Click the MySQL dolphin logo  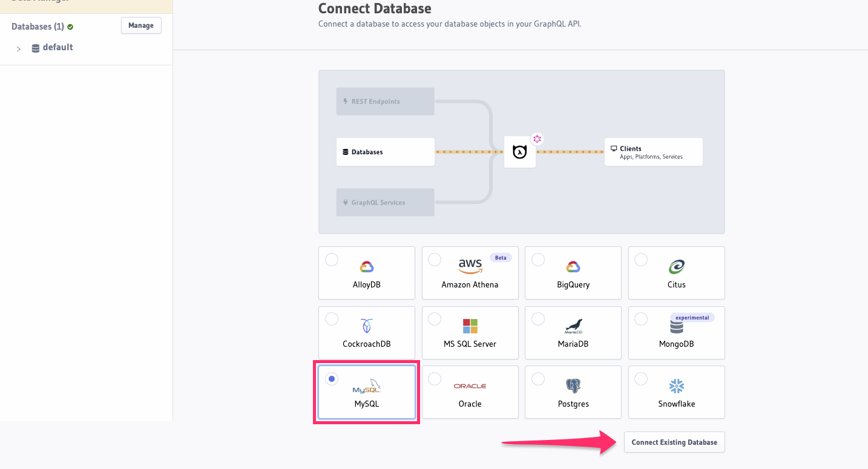click(x=367, y=386)
